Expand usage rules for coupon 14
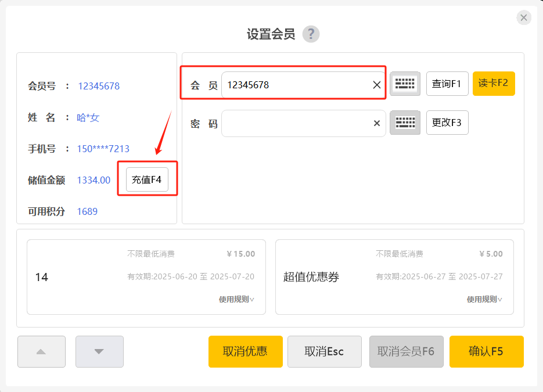 [x=236, y=299]
